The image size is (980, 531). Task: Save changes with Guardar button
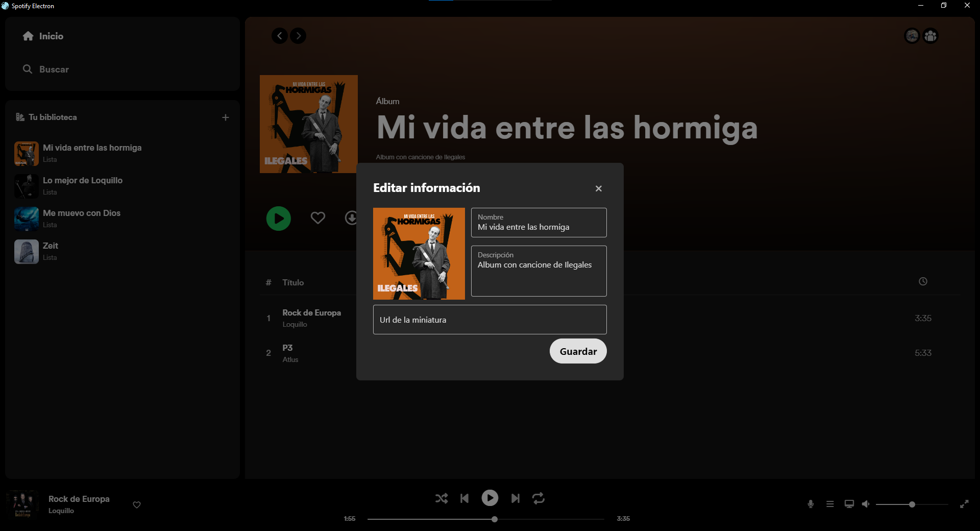tap(578, 351)
